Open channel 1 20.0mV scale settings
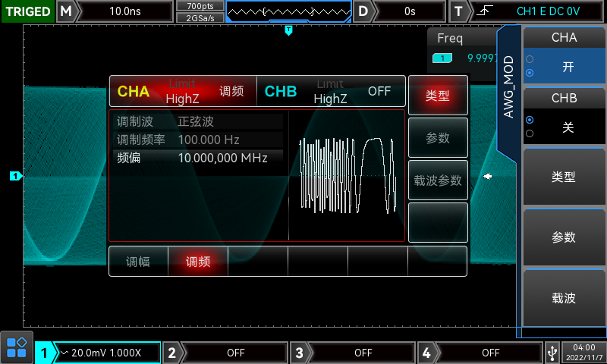The height and width of the screenshot is (364, 607). click(x=106, y=353)
